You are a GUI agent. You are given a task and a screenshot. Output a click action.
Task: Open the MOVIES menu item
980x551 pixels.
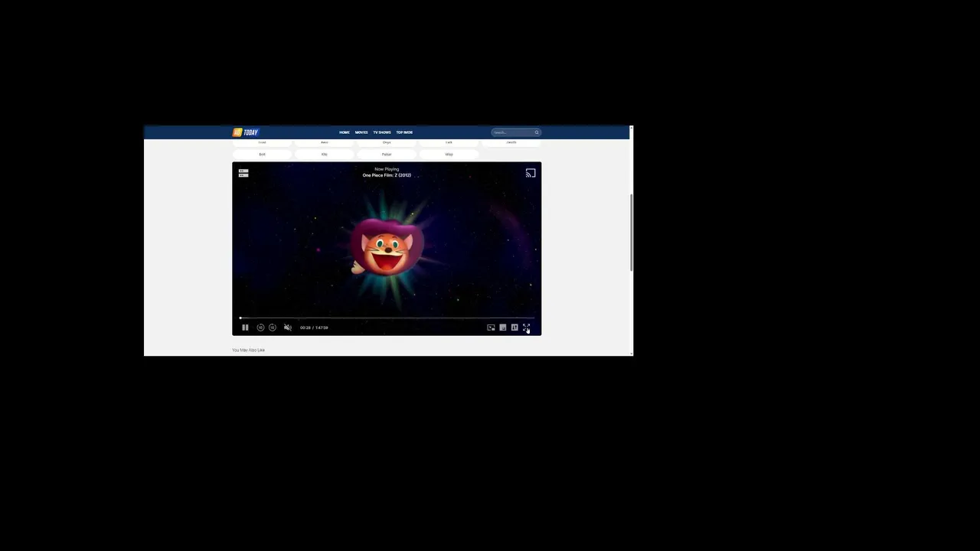click(x=361, y=132)
